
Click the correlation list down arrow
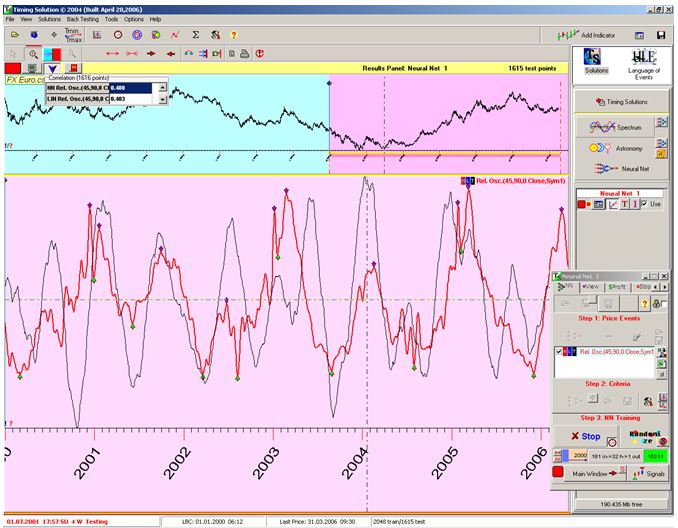(x=163, y=99)
